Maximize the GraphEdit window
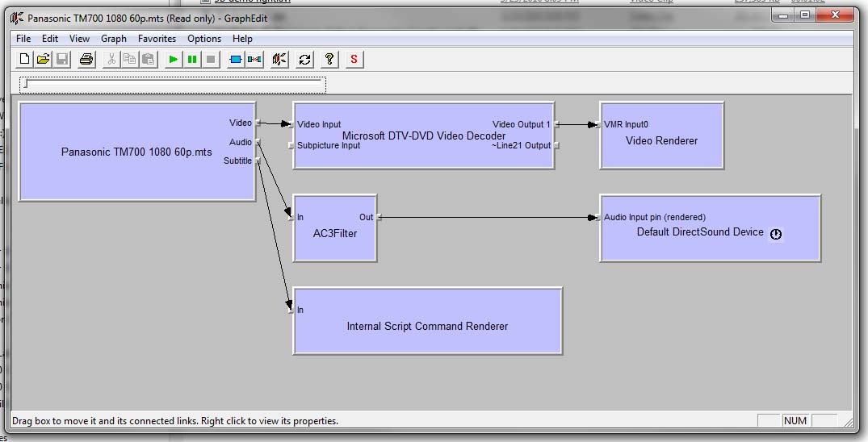This screenshot has height=442, width=868. pyautogui.click(x=805, y=15)
